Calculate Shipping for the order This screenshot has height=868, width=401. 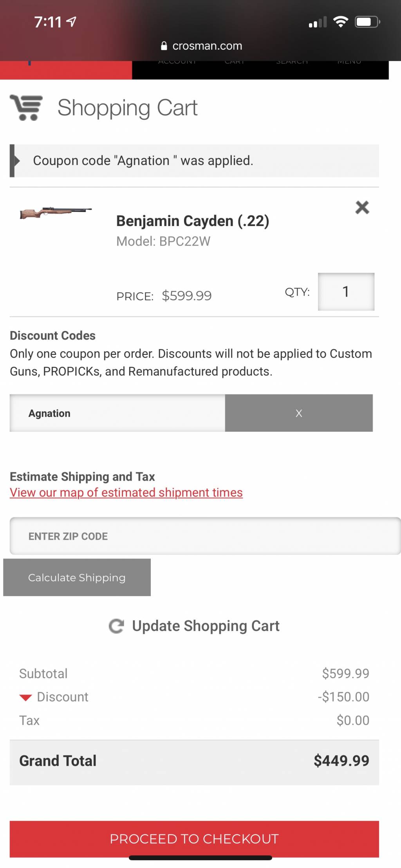[77, 577]
